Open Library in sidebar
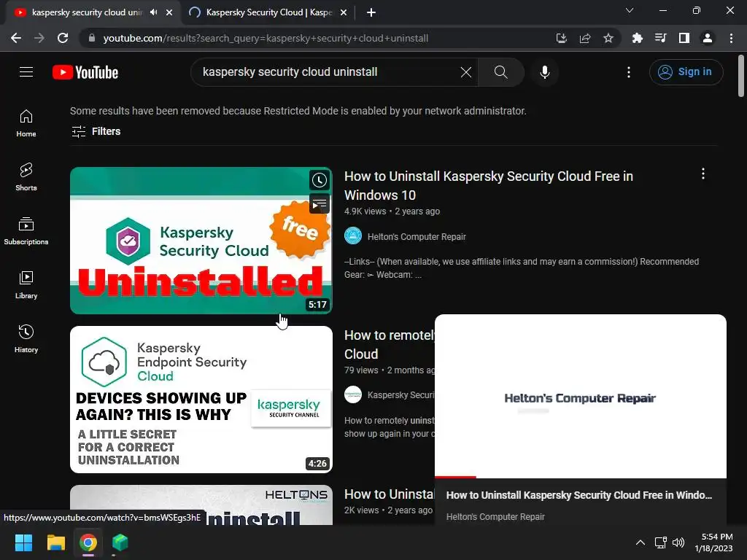 tap(26, 285)
